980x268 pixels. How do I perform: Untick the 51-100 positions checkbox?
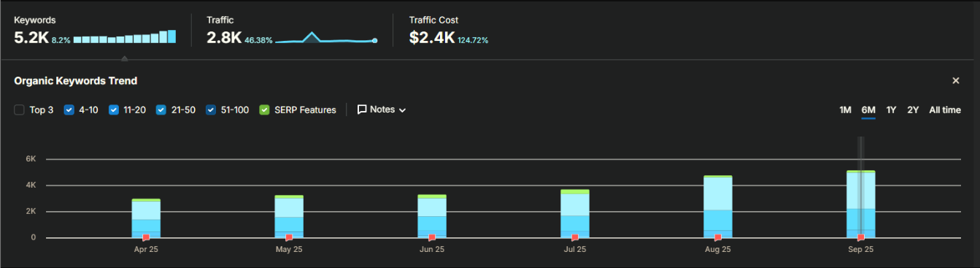[x=211, y=110]
